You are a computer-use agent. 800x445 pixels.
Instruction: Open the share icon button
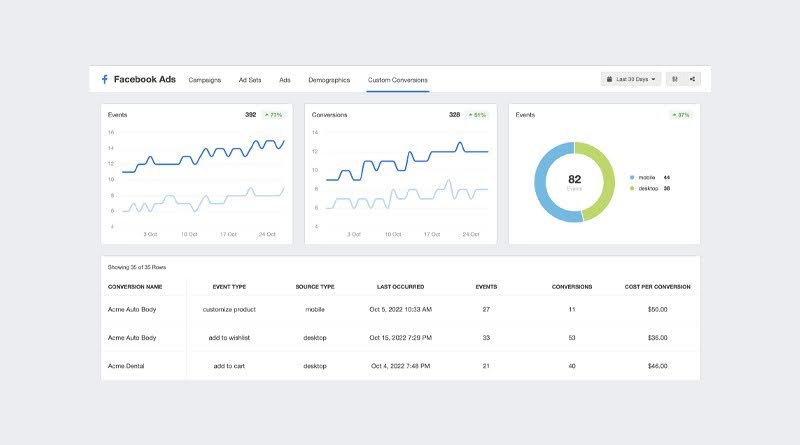(692, 79)
